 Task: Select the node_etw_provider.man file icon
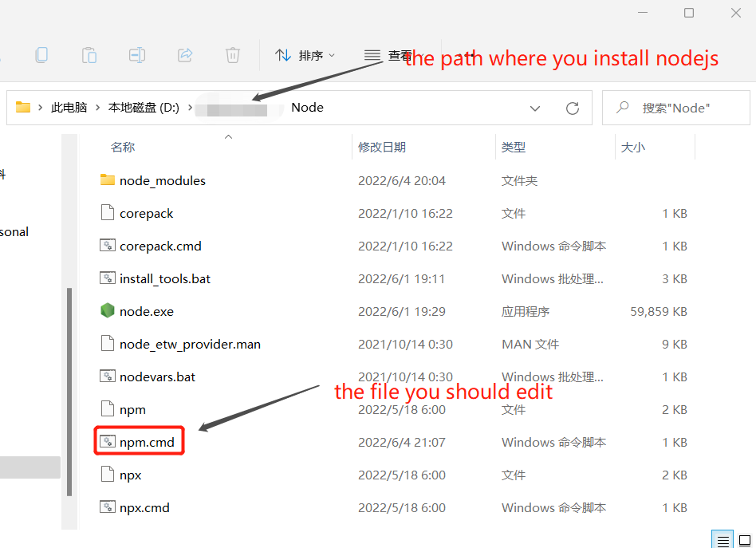107,344
